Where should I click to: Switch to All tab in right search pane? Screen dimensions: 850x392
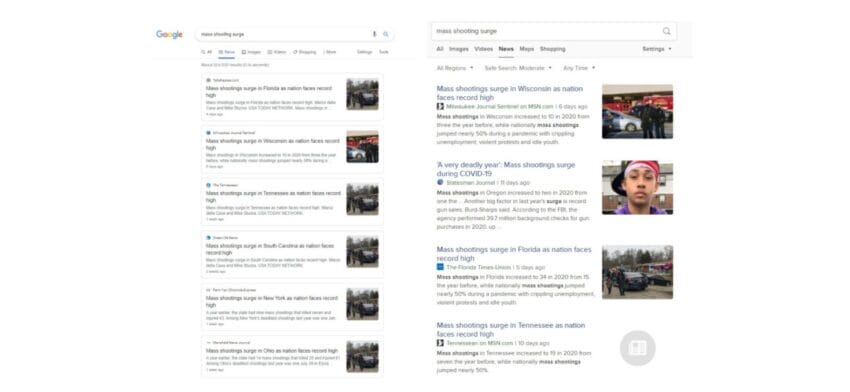(x=440, y=49)
